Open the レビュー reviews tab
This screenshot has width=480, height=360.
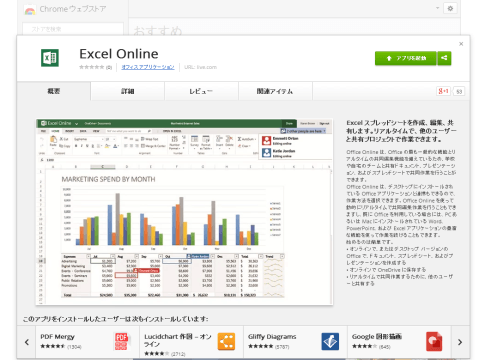coord(201,91)
